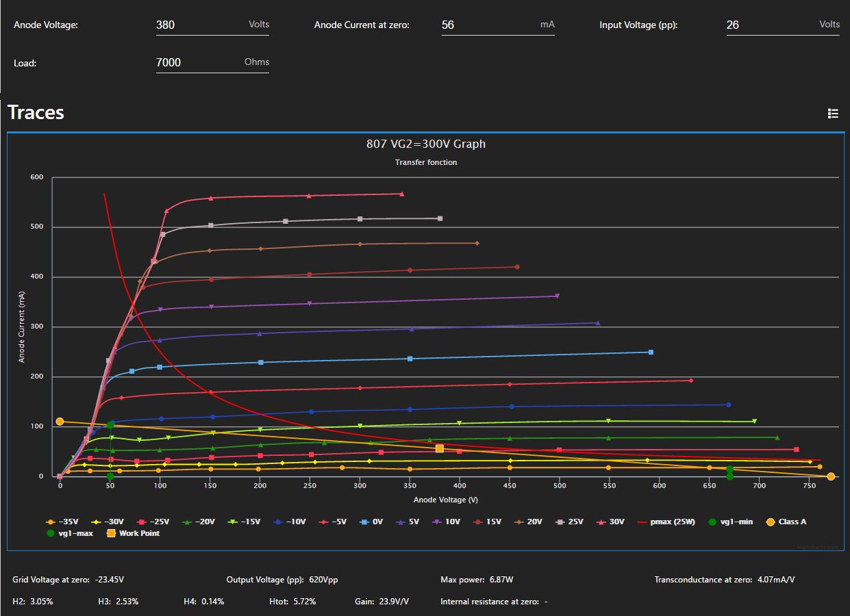Screen dimensions: 850x616
Task: Click the H4 value 0.14%
Action: click(212, 602)
